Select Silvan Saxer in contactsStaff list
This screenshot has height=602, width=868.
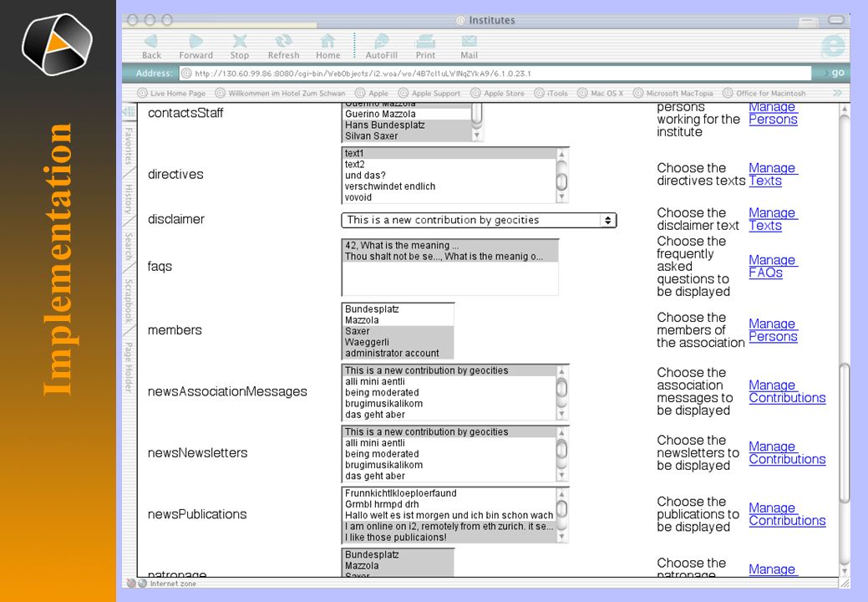pos(407,136)
